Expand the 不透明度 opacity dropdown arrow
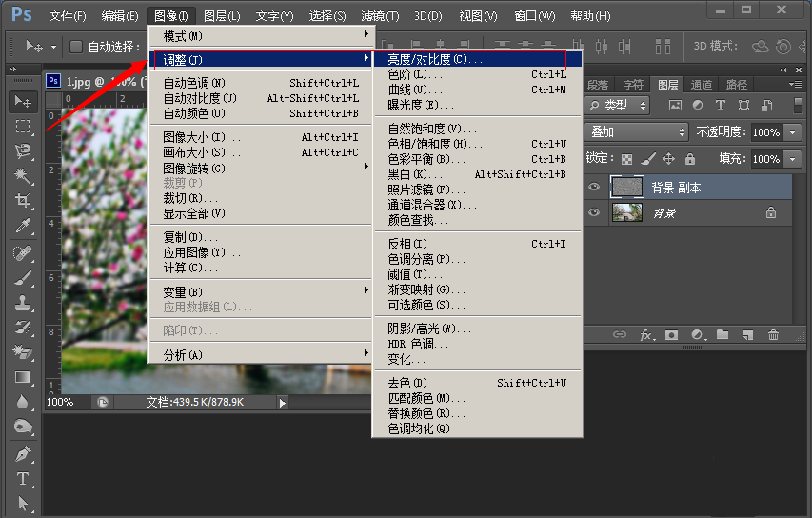Image resolution: width=812 pixels, height=518 pixels. tap(793, 132)
